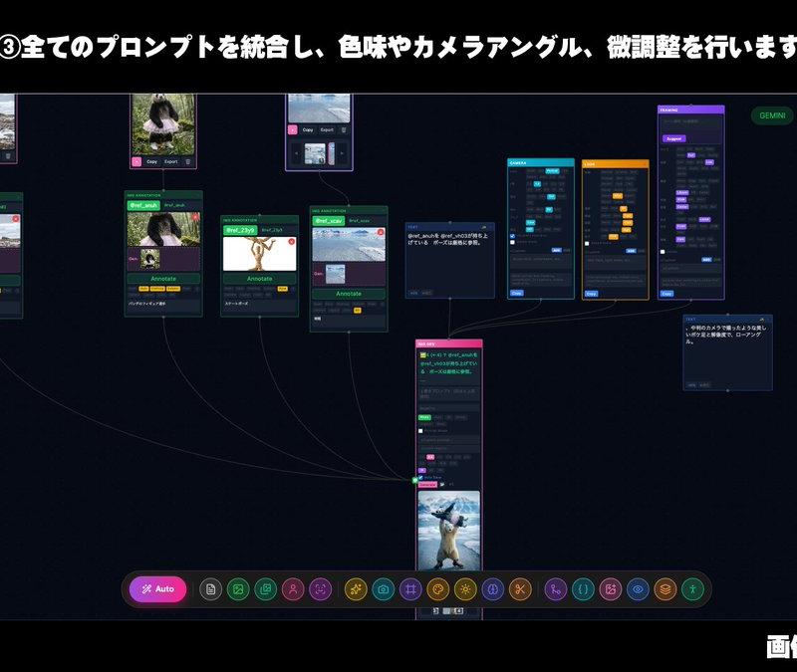Click the prompt input box in Framing node
Viewport: 797px width, 672px height.
(691, 121)
